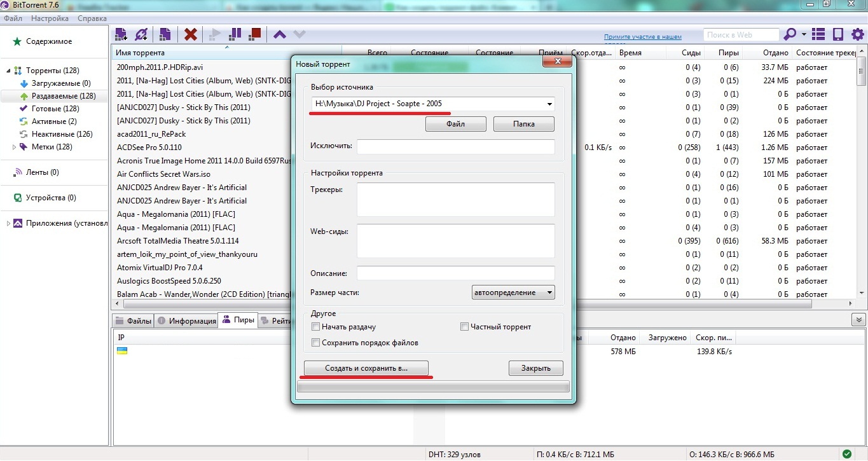868x461 pixels.
Task: Click the red Stop torrent icon
Action: pyautogui.click(x=255, y=34)
